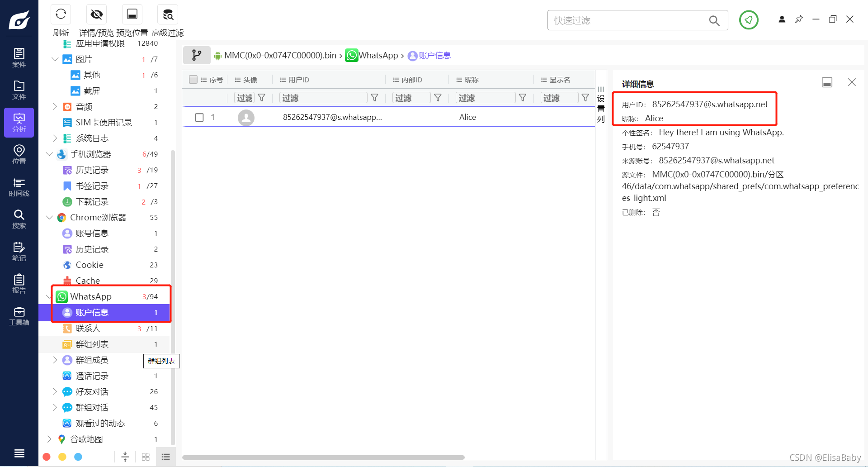Open the 案件 sidebar section

[19, 57]
